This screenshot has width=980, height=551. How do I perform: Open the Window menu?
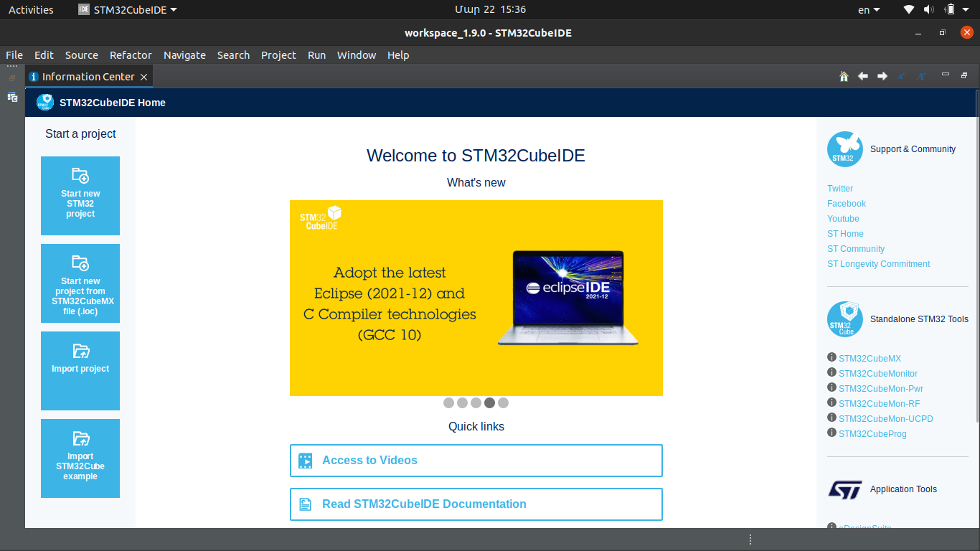coord(357,55)
